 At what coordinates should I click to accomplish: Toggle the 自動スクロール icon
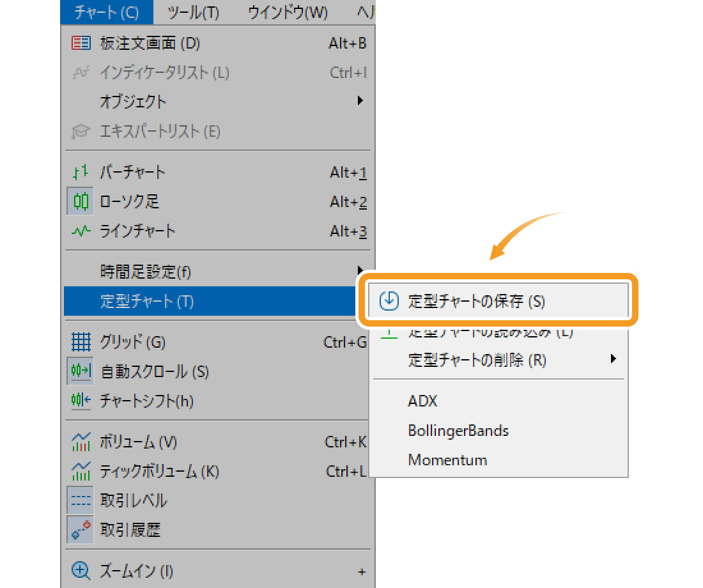81,371
